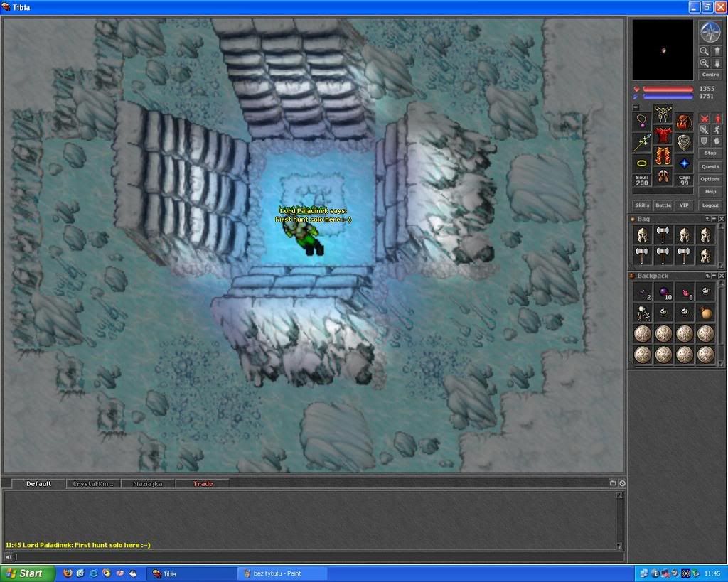Viewport: 728px width, 582px height.
Task: Go up one level from Backpack container
Action: (707, 276)
